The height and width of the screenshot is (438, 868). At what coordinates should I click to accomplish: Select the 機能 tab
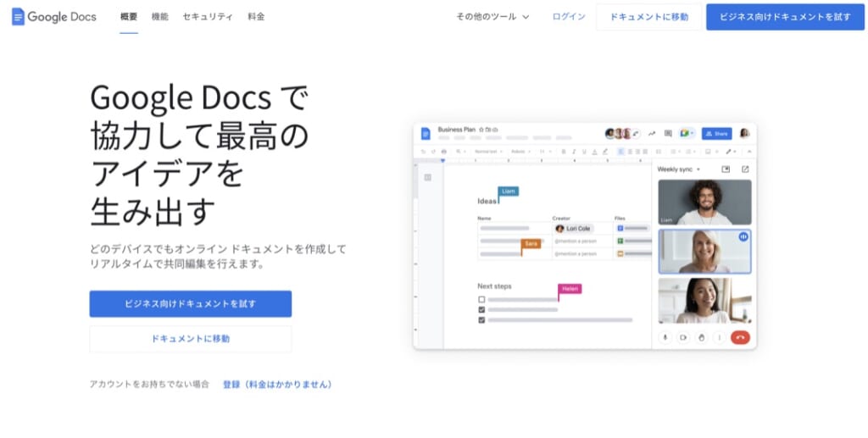pyautogui.click(x=160, y=17)
